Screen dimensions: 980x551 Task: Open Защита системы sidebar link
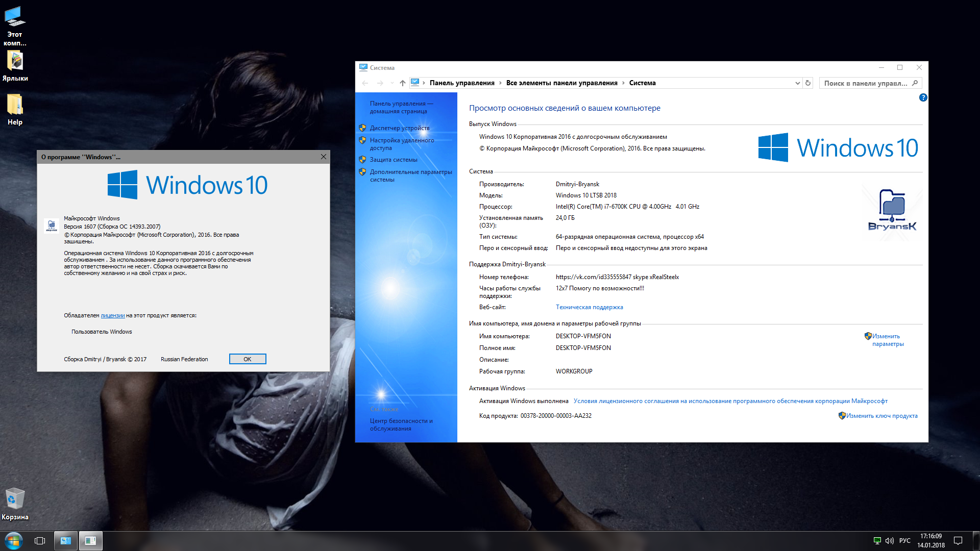(393, 160)
